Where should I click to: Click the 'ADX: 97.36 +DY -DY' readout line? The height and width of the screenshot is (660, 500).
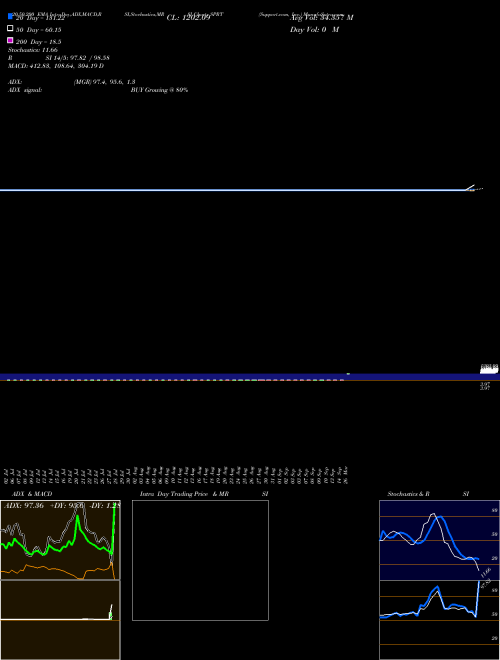[61, 505]
